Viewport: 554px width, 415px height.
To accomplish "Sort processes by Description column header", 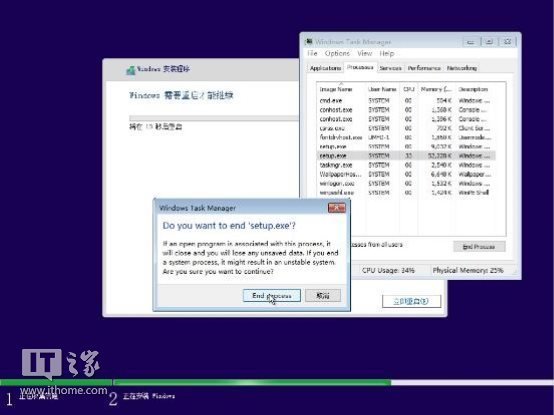I will pyautogui.click(x=473, y=89).
